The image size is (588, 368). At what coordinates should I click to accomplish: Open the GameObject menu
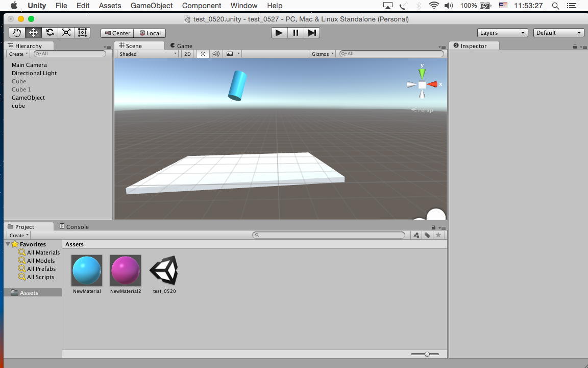(152, 6)
